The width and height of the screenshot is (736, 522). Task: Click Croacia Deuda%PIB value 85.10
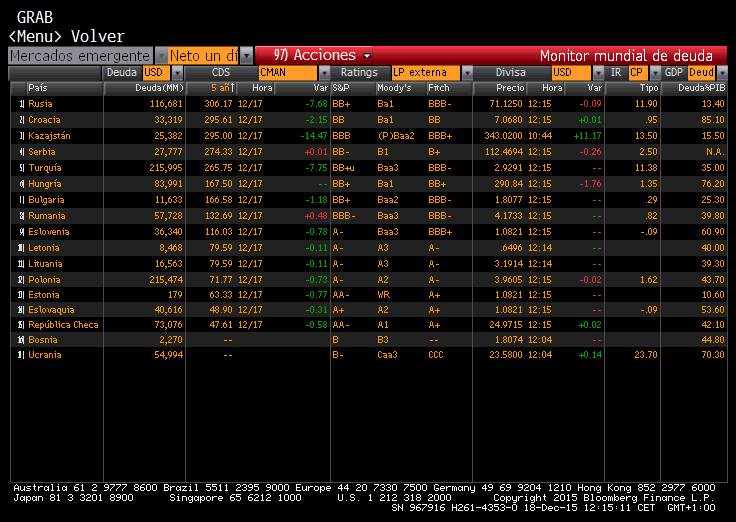pos(713,120)
